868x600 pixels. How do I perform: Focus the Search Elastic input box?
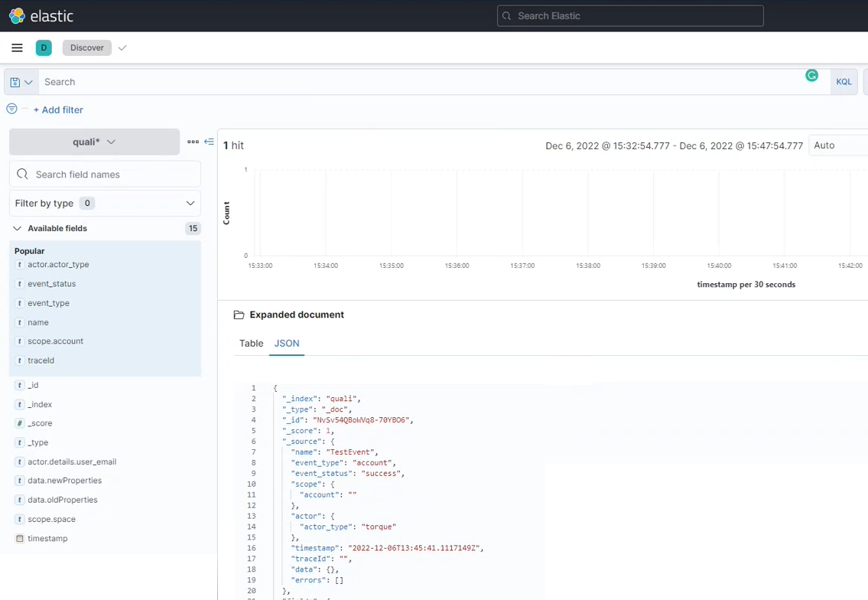(630, 16)
